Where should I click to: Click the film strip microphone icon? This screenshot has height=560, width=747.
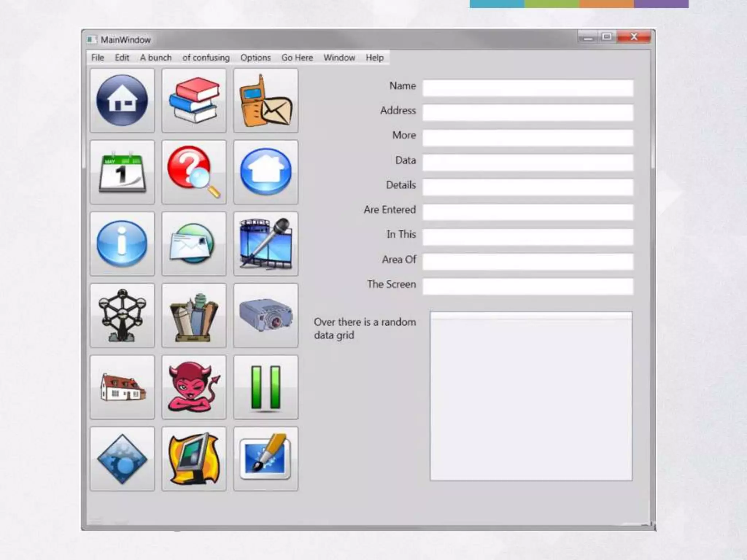coord(266,244)
